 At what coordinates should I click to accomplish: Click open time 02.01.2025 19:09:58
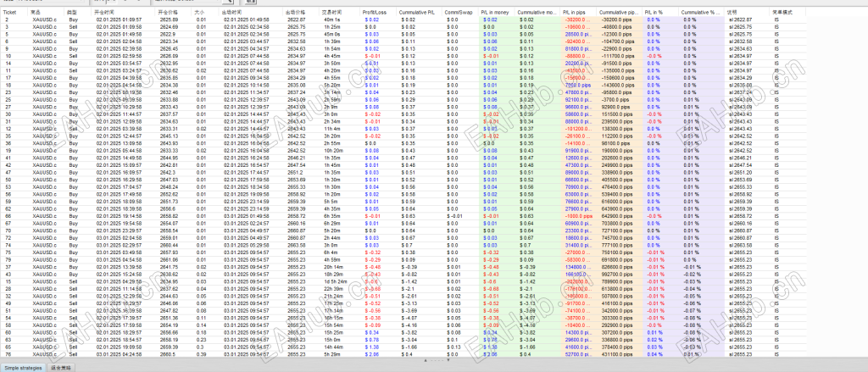(119, 347)
